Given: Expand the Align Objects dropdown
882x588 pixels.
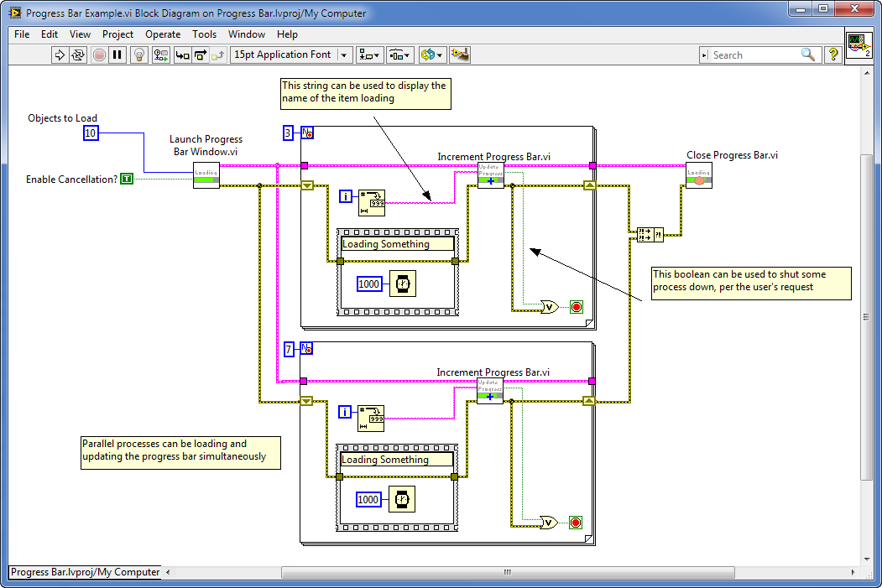Looking at the screenshot, I should pos(369,55).
